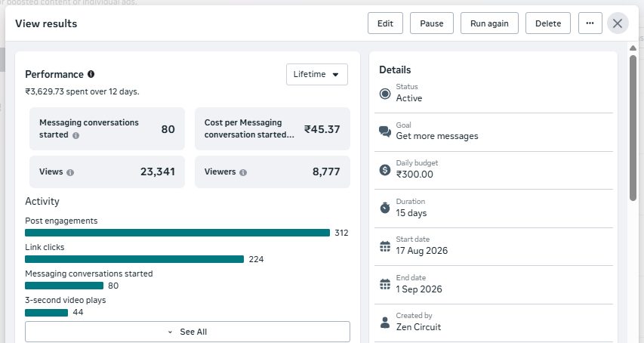Click the 'View results' dialog title
Viewport: 644px width, 343px height.
(46, 23)
